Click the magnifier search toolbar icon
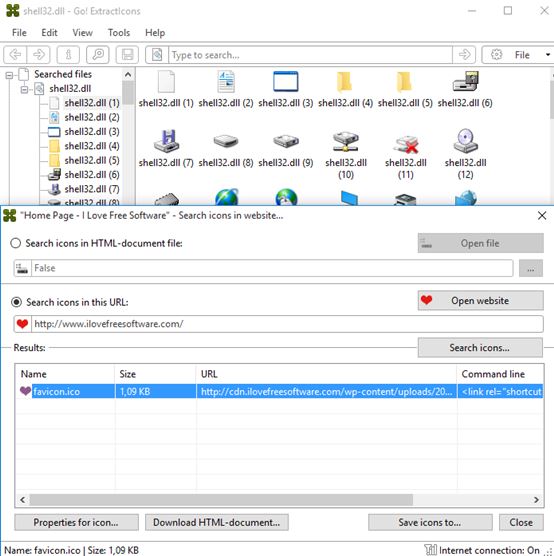Image resolution: width=554 pixels, height=556 pixels. (98, 55)
